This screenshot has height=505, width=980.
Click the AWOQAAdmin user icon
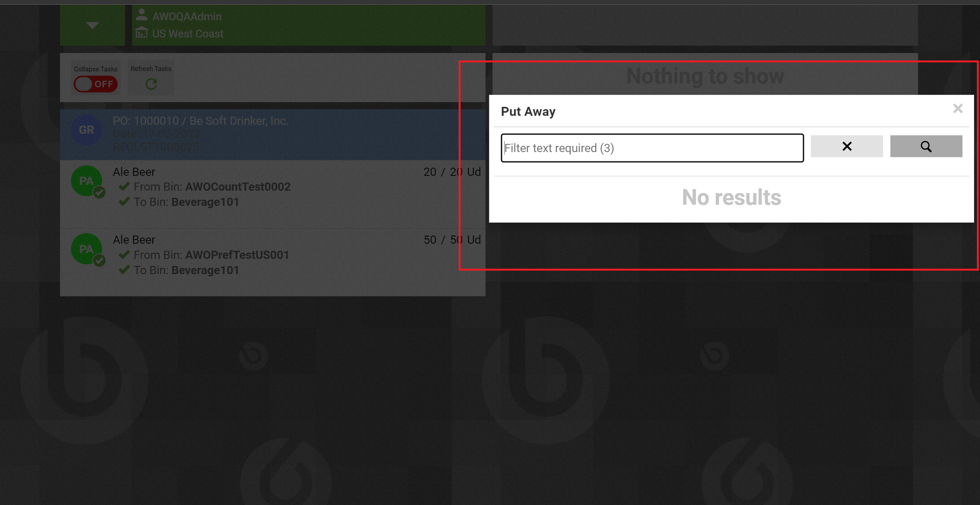click(x=142, y=15)
